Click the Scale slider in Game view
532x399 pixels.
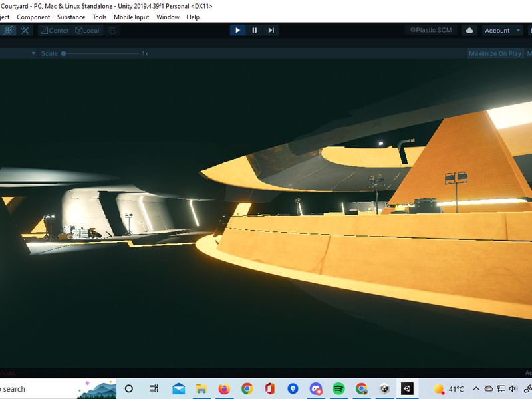coord(100,53)
